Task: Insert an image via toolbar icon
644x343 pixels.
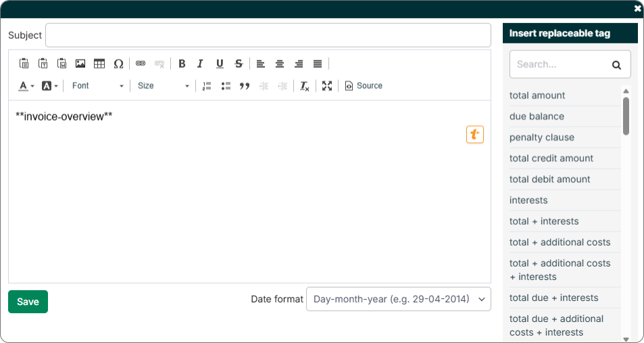Action: tap(80, 64)
